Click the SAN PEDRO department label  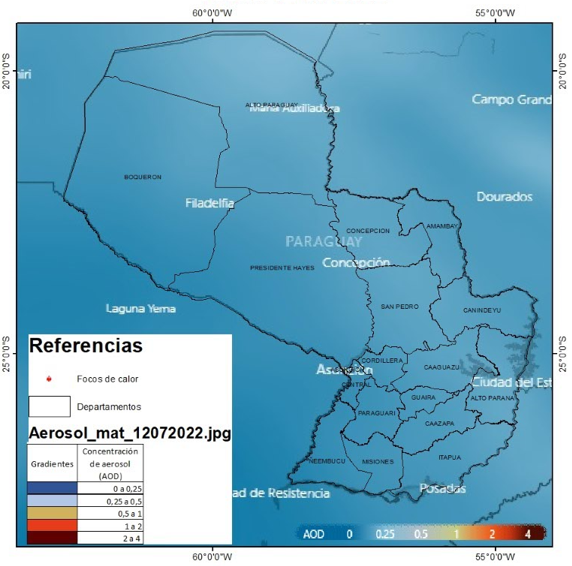(399, 307)
